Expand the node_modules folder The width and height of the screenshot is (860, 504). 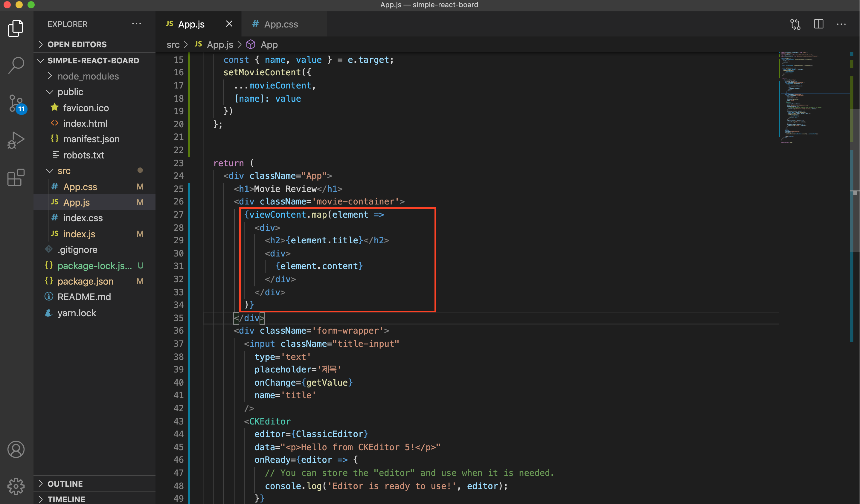88,76
